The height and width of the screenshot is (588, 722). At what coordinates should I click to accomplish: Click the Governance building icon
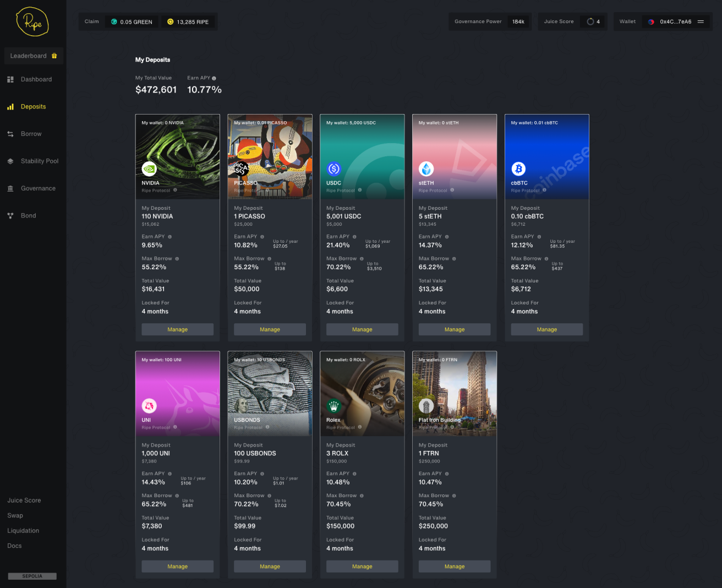click(x=10, y=188)
